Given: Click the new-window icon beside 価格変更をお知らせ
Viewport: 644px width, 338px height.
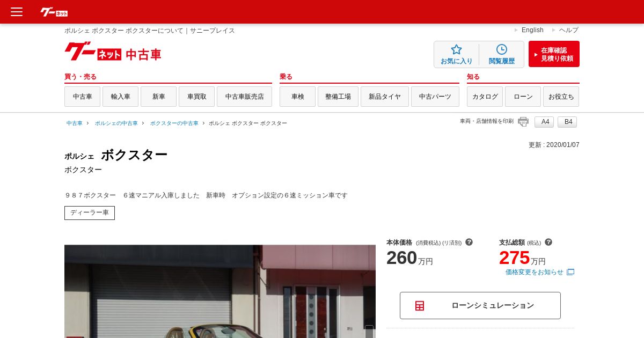Looking at the screenshot, I should 570,272.
